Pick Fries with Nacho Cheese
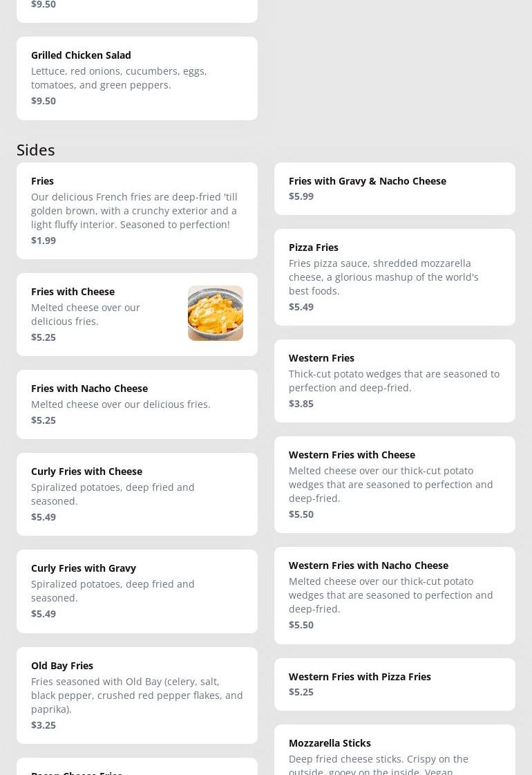Viewport: 532px width, 775px height. click(x=137, y=404)
